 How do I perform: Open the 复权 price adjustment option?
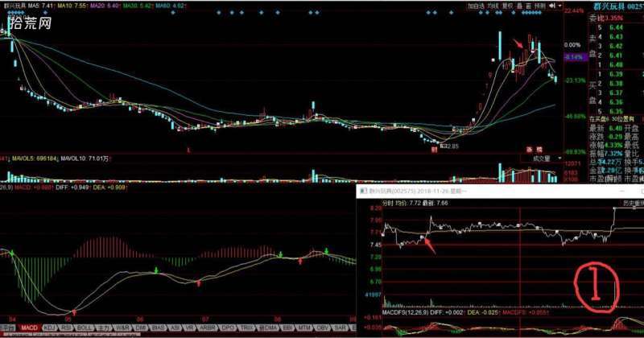(508, 6)
